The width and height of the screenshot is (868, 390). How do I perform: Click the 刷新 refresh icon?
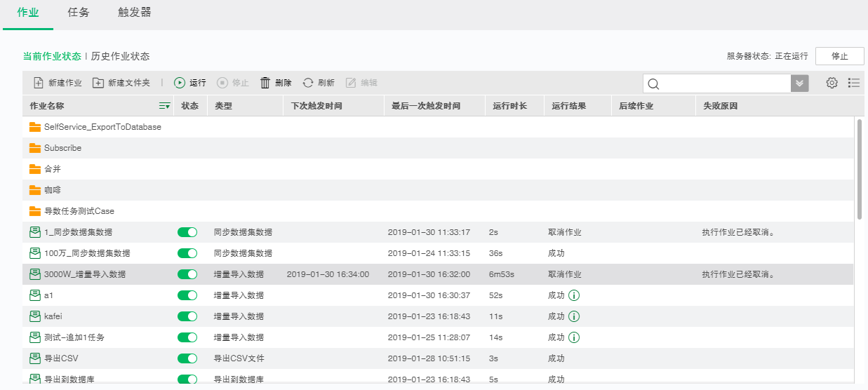tap(308, 83)
